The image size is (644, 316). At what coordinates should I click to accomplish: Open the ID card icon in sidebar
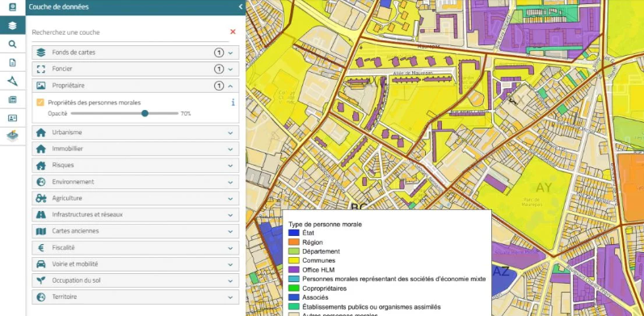point(12,118)
